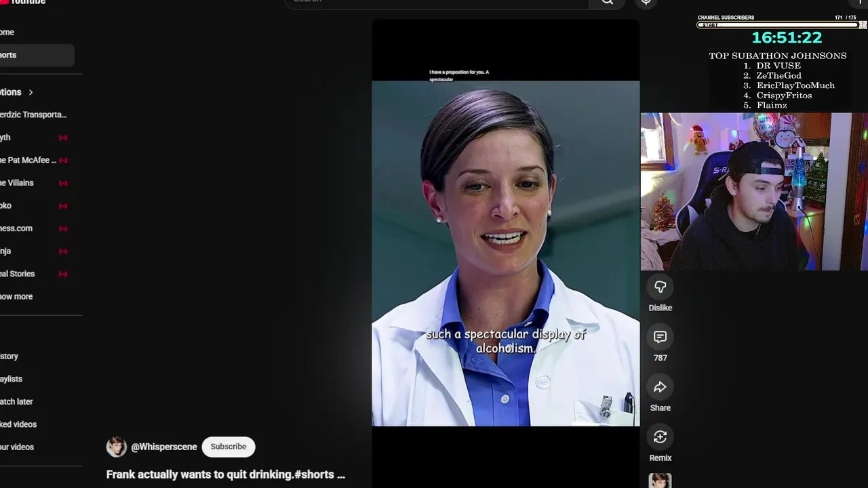Click live indicator beside chess.com subscription
868x488 pixels.
[63, 228]
